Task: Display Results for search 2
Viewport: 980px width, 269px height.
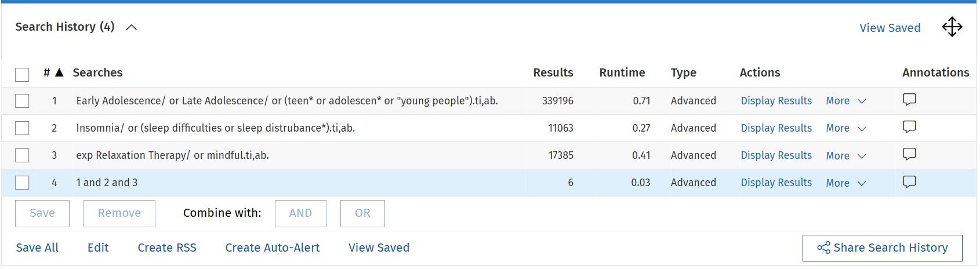Action: pyautogui.click(x=776, y=128)
